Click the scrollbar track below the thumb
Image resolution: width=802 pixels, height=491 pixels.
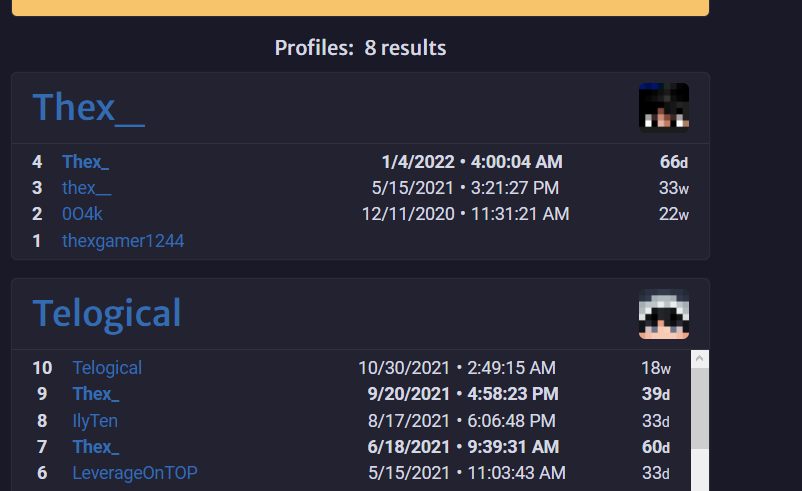(700, 471)
